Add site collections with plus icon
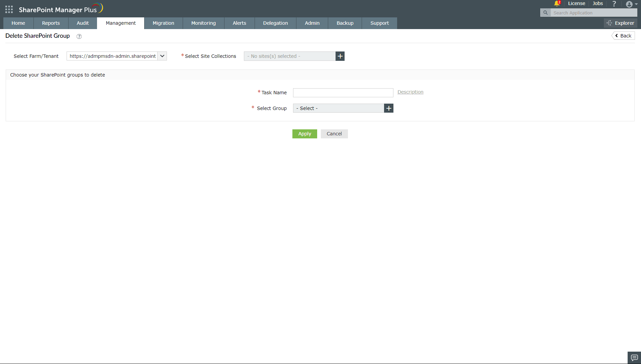Viewport: 641px width, 364px height. 340,56
